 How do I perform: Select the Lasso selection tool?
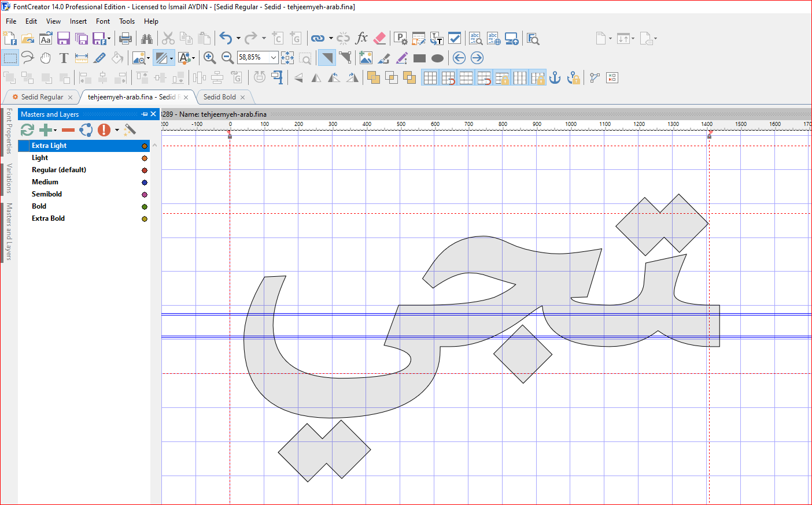(x=28, y=58)
